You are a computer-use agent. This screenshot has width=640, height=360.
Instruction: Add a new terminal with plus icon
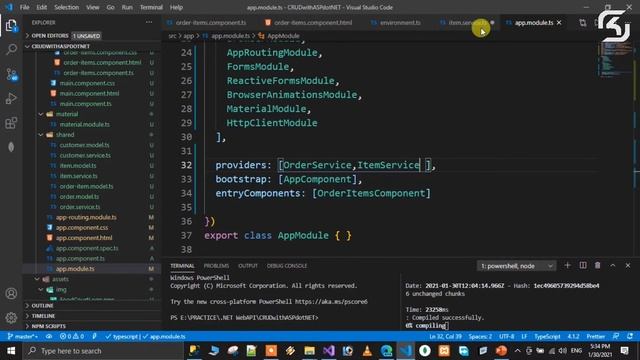[567, 265]
